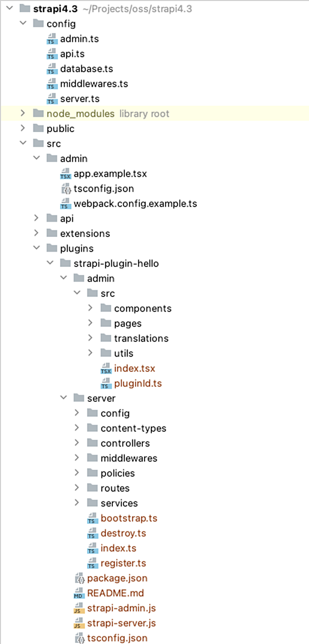The height and width of the screenshot is (644, 309).
Task: Click the MD icon beside README.md
Action: pyautogui.click(x=80, y=593)
